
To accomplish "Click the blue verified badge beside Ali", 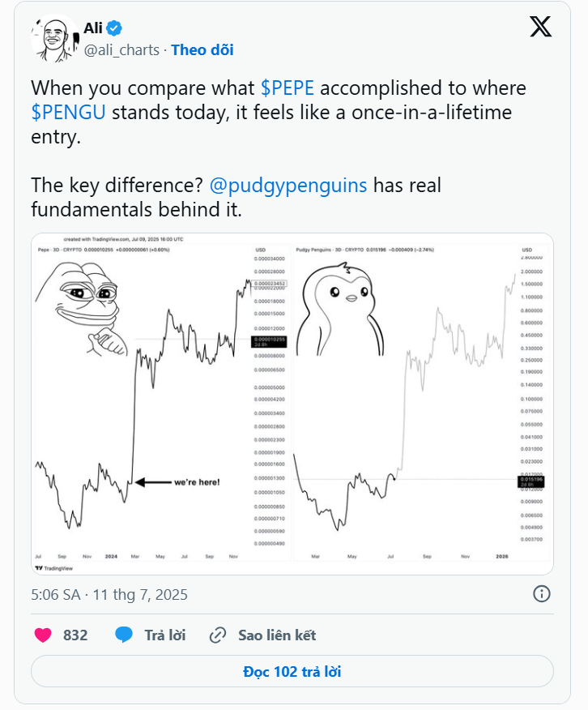I will coord(114,28).
